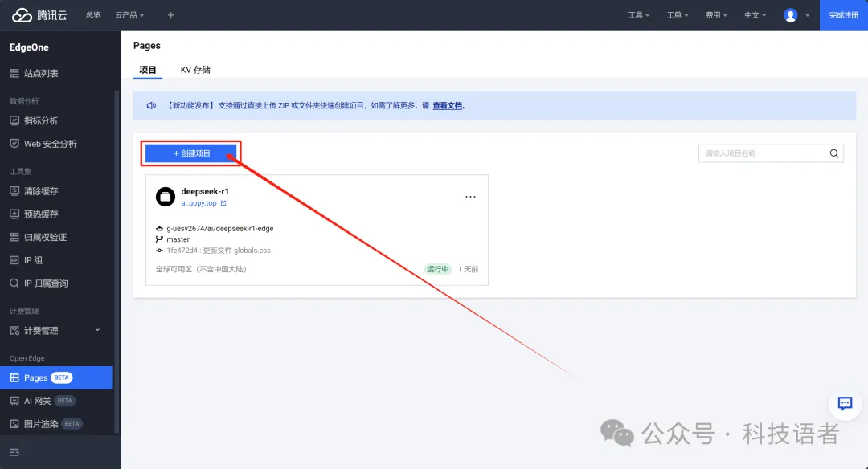Select the Pages BETA sidebar item
Viewport: 868px width, 469px height.
click(x=56, y=377)
